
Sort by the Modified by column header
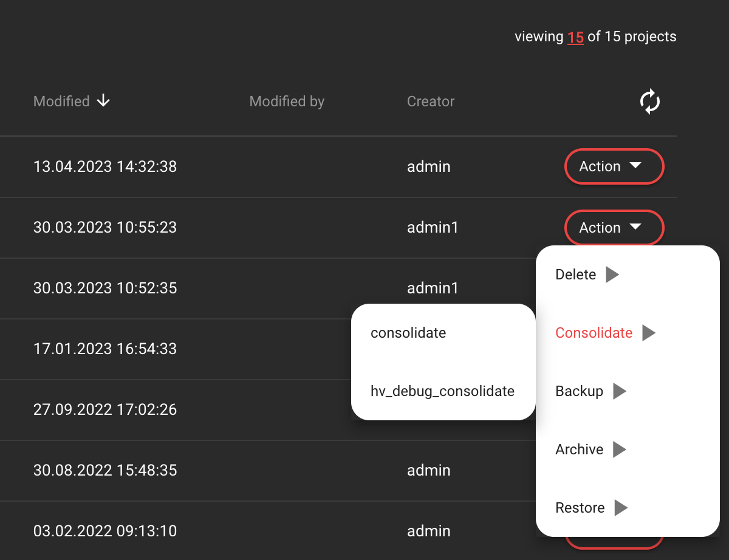pos(287,101)
